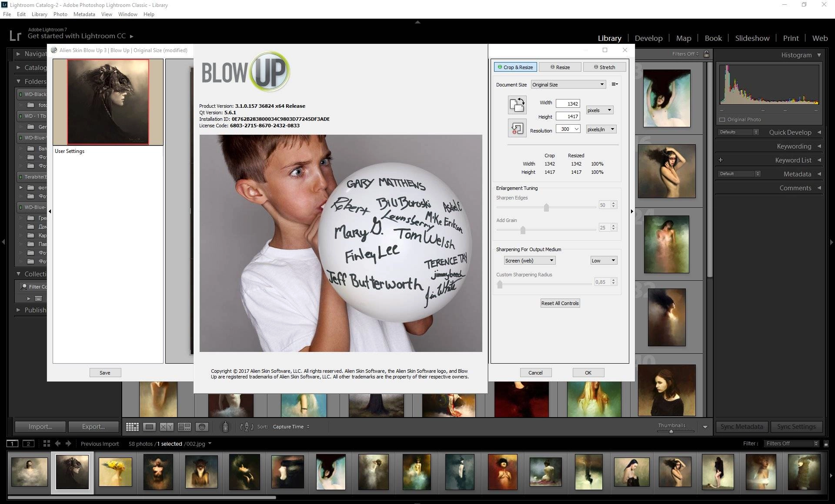This screenshot has width=835, height=504.
Task: Collapse the Folders panel
Action: [x=18, y=81]
